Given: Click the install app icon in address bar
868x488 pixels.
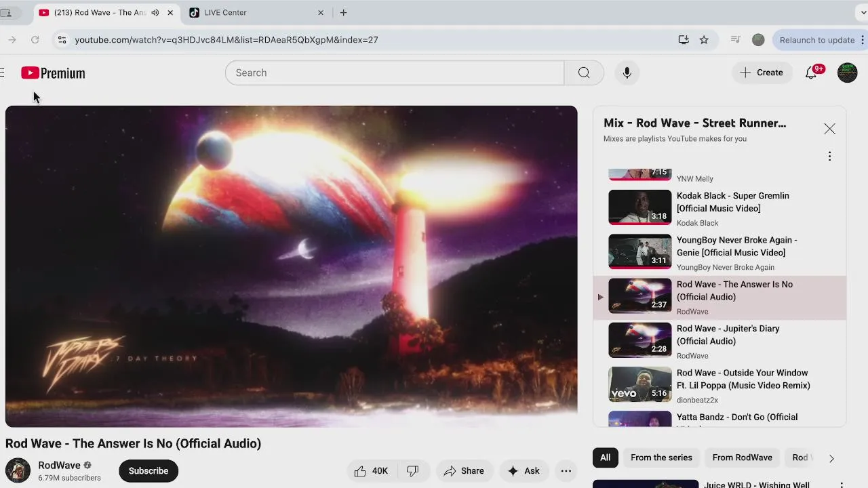Looking at the screenshot, I should click(684, 40).
